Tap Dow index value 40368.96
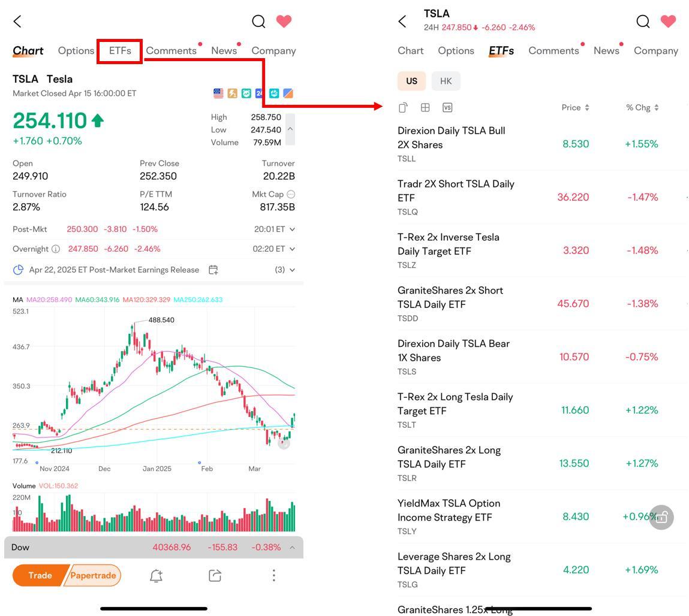Viewport: 689px width, 616px height. [172, 548]
